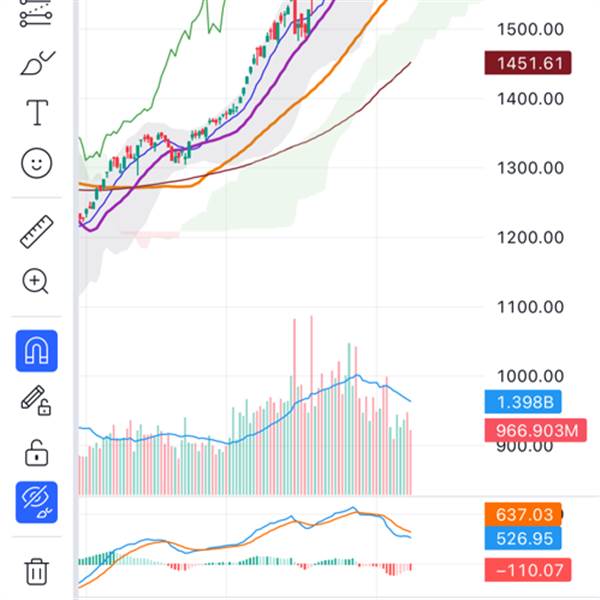This screenshot has height=600, width=600.
Task: Click the 637.03 MACD signal label
Action: pyautogui.click(x=523, y=514)
